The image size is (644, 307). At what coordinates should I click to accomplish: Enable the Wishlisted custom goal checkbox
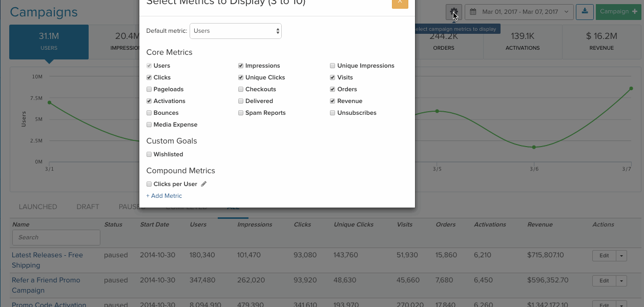(x=149, y=154)
